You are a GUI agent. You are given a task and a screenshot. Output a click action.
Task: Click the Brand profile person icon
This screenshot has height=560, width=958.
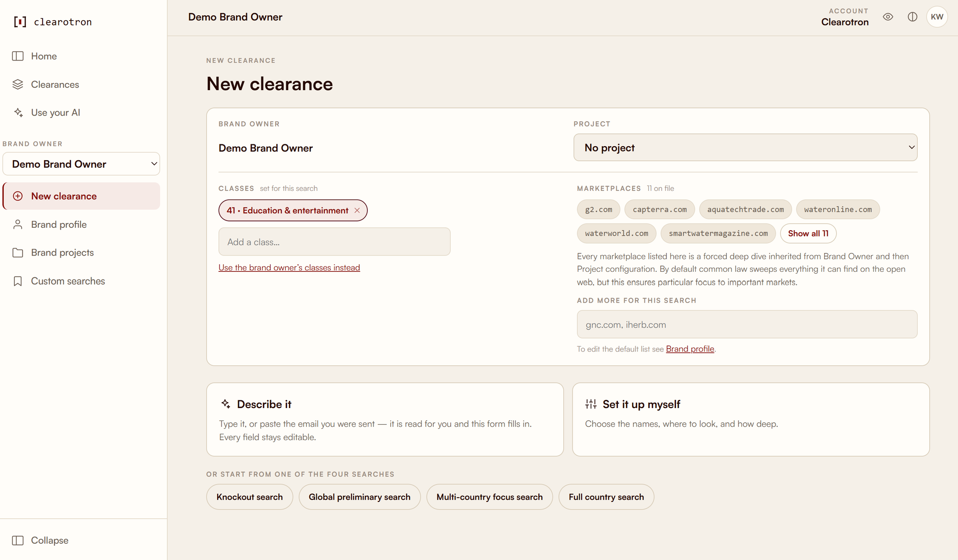[x=18, y=224]
